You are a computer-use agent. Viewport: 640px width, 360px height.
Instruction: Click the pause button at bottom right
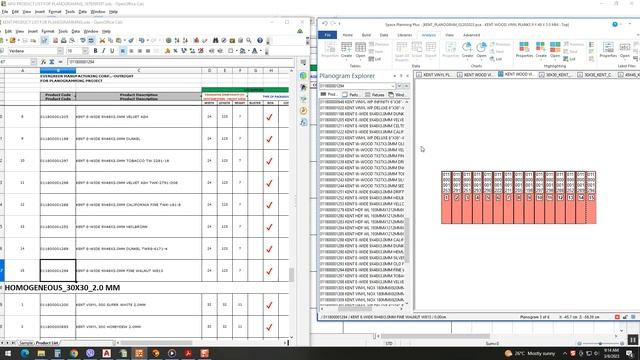633,339
